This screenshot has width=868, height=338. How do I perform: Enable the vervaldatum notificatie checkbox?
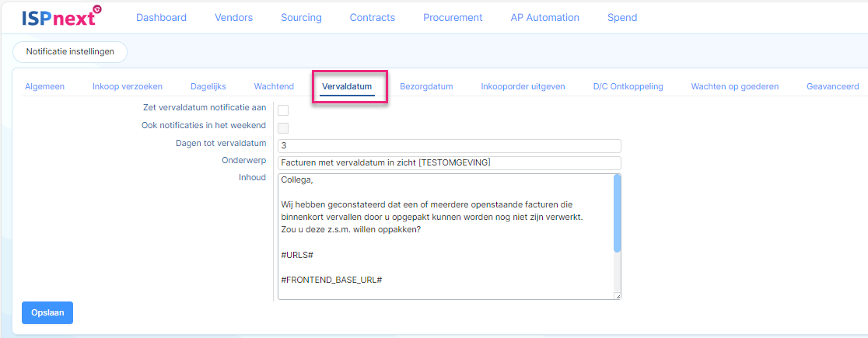(x=283, y=110)
